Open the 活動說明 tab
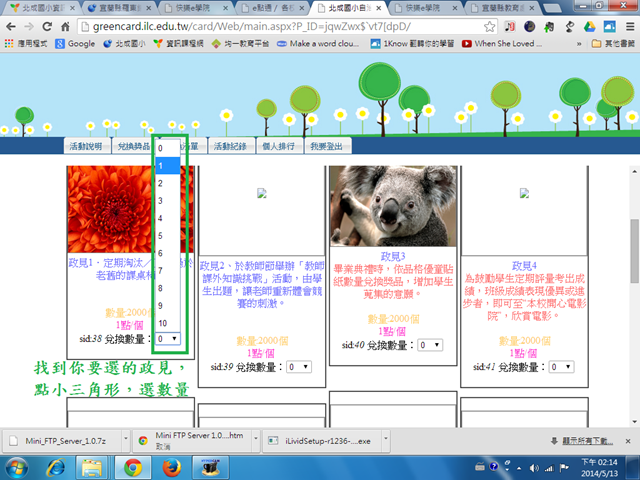640x480 pixels. 85,146
